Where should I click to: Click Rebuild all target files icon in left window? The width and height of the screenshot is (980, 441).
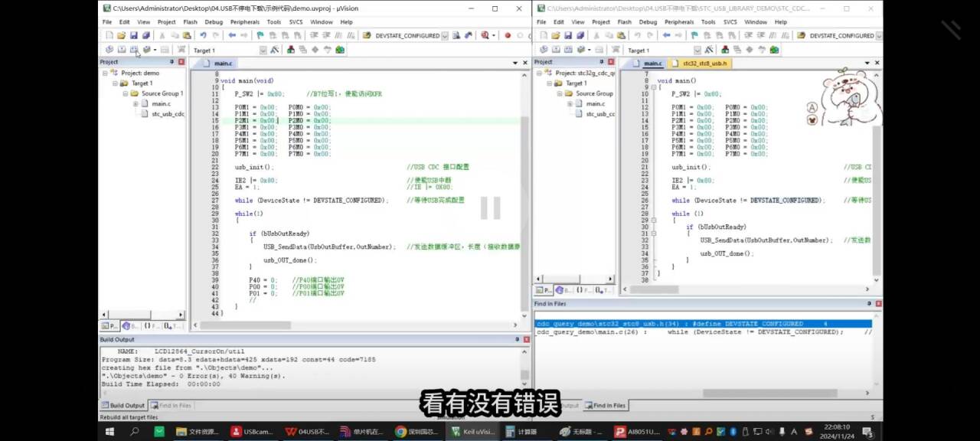tap(133, 50)
